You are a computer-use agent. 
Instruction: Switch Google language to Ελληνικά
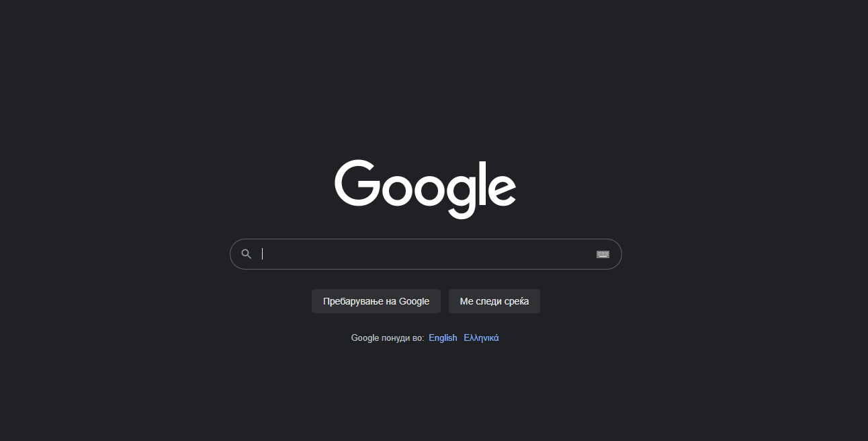pos(481,338)
